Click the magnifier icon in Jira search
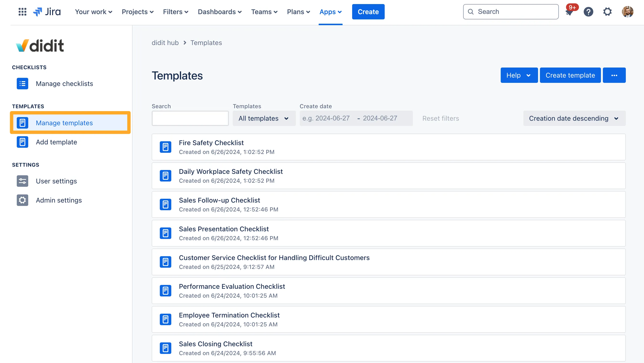Screen dimensions: 644x363 click(x=471, y=12)
